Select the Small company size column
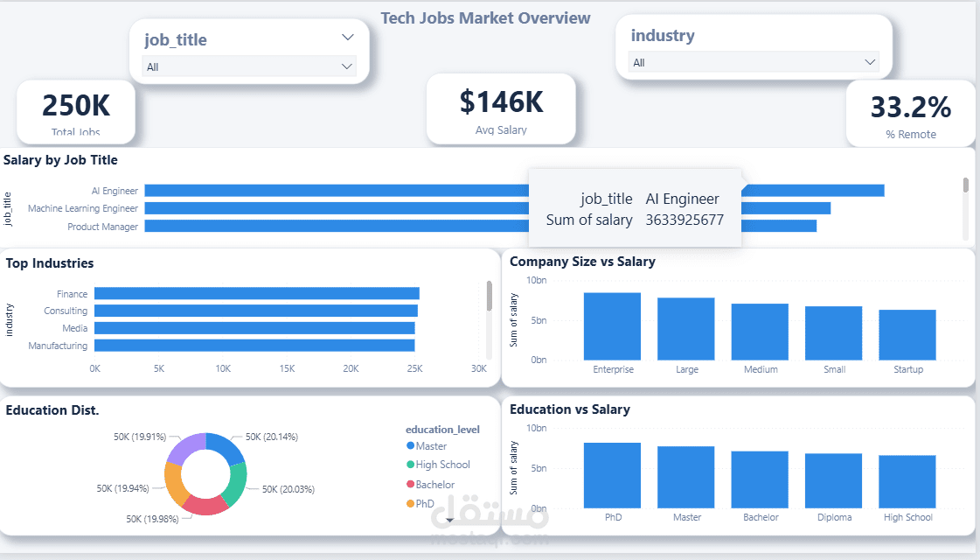 click(833, 333)
